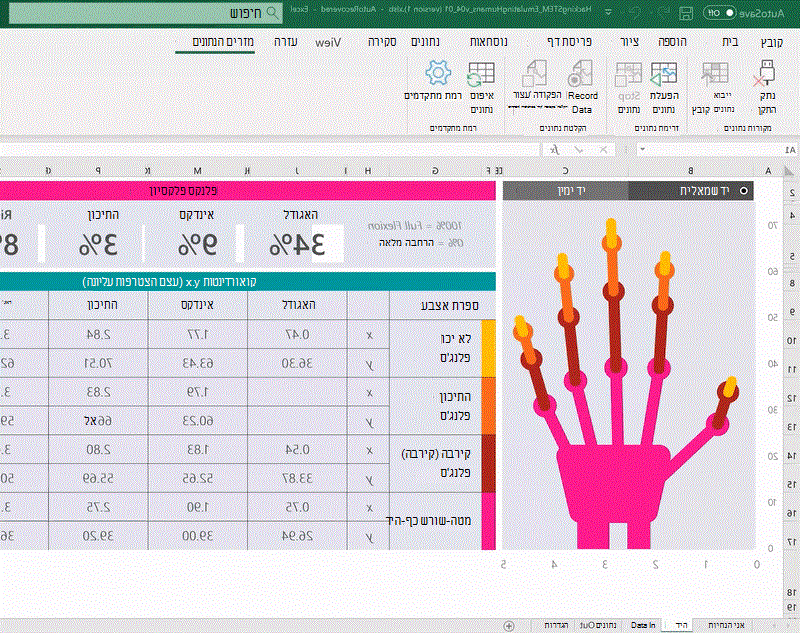800x633 pixels.
Task: Open the Review (סקירה) ribbon tab
Action: (x=382, y=42)
